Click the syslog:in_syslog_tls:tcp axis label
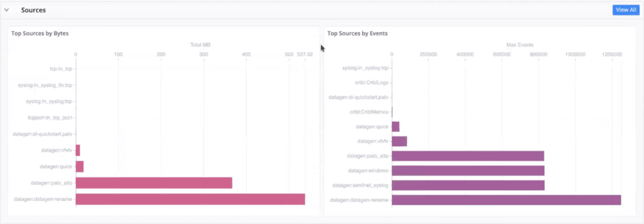 click(45, 85)
